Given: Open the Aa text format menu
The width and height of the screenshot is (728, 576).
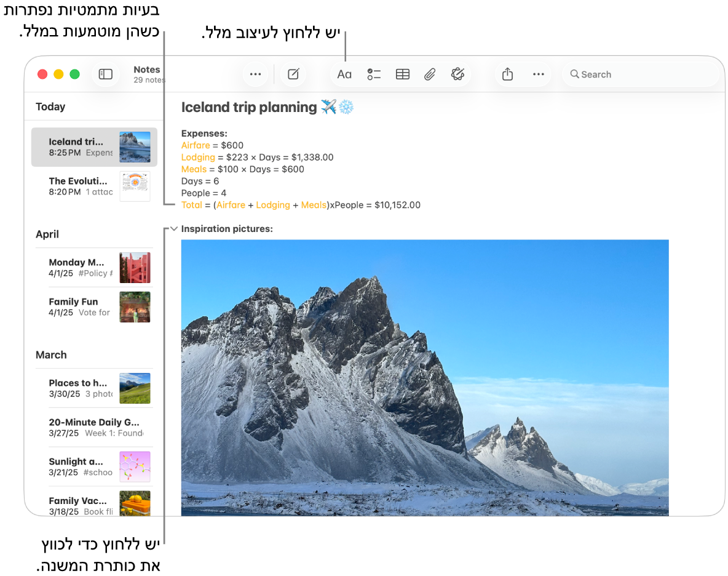Looking at the screenshot, I should click(344, 74).
